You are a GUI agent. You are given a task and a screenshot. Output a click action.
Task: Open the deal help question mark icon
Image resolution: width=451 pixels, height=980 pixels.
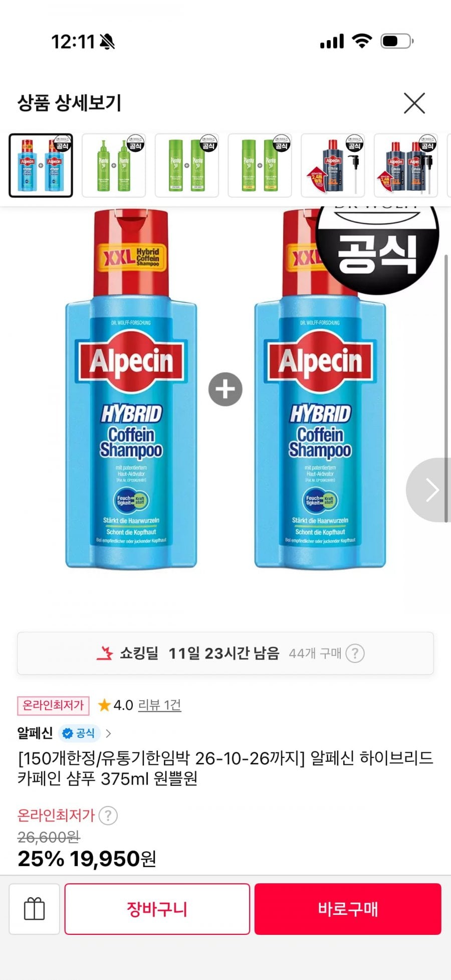[x=355, y=654]
